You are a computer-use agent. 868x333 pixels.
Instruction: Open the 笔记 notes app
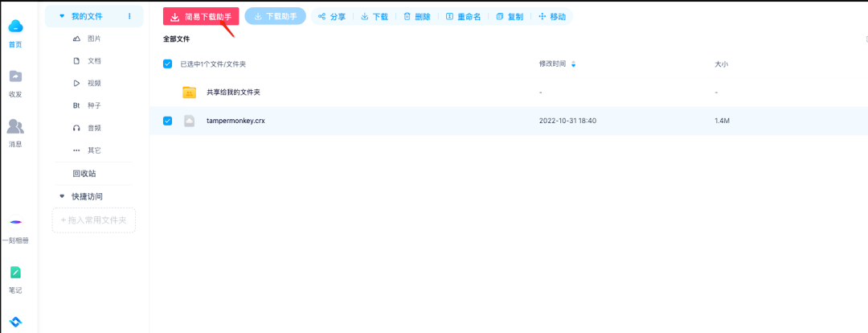15,279
